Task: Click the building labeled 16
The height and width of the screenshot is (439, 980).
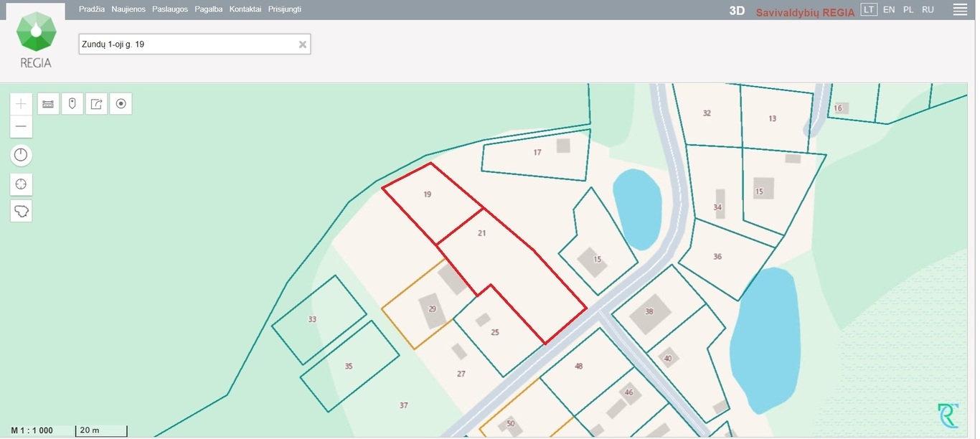Action: (840, 108)
